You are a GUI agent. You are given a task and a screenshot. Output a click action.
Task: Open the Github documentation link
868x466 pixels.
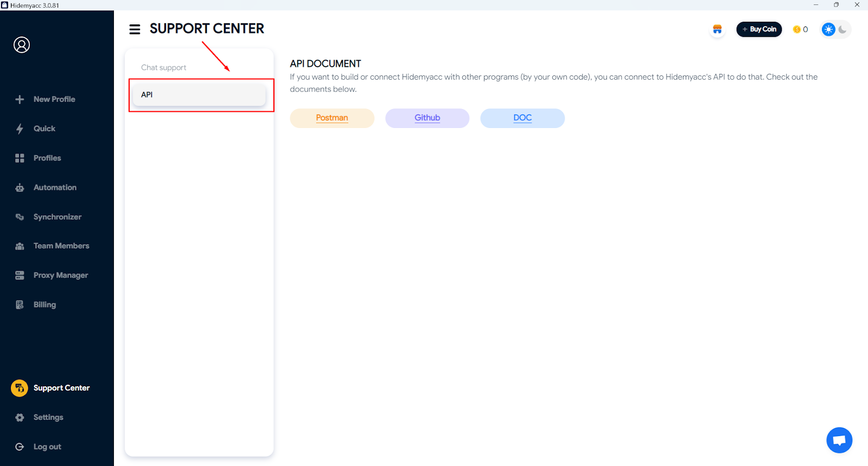coord(427,118)
